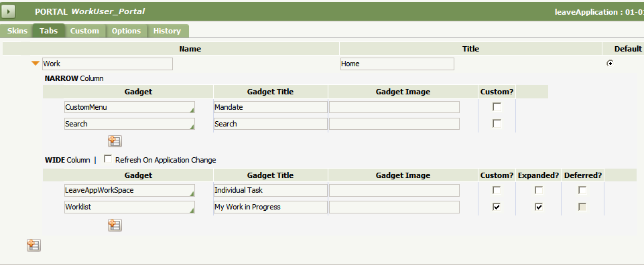644x265 pixels.
Task: Check Custom? box for CustomMenu gadget
Action: (497, 107)
